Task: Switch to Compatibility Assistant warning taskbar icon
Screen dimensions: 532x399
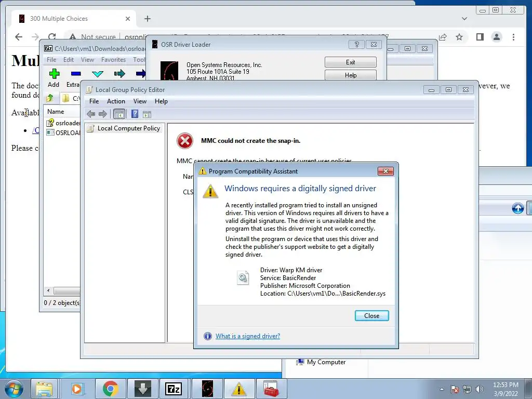Action: (x=239, y=389)
